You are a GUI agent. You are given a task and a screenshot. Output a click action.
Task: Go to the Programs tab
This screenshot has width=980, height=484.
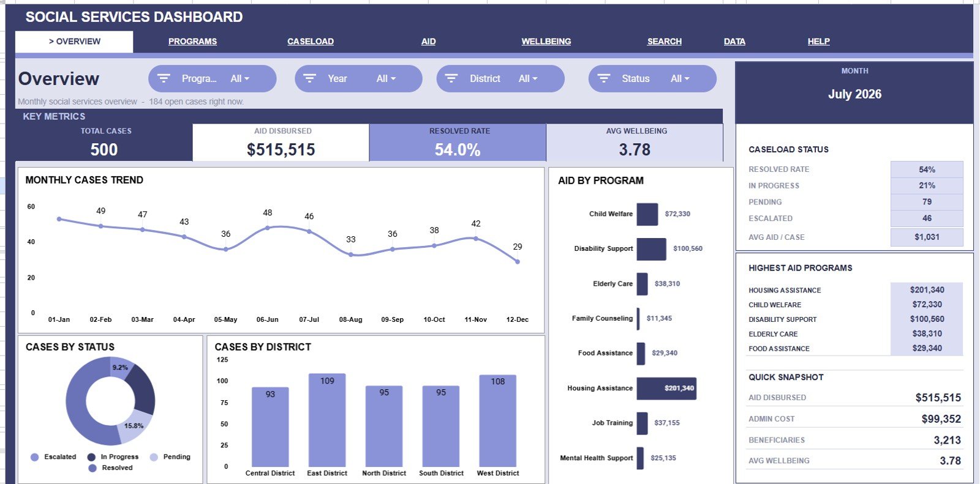click(192, 42)
